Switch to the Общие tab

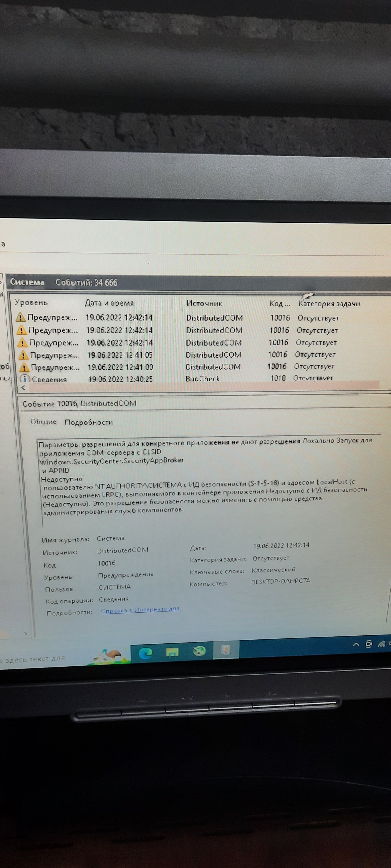(43, 422)
